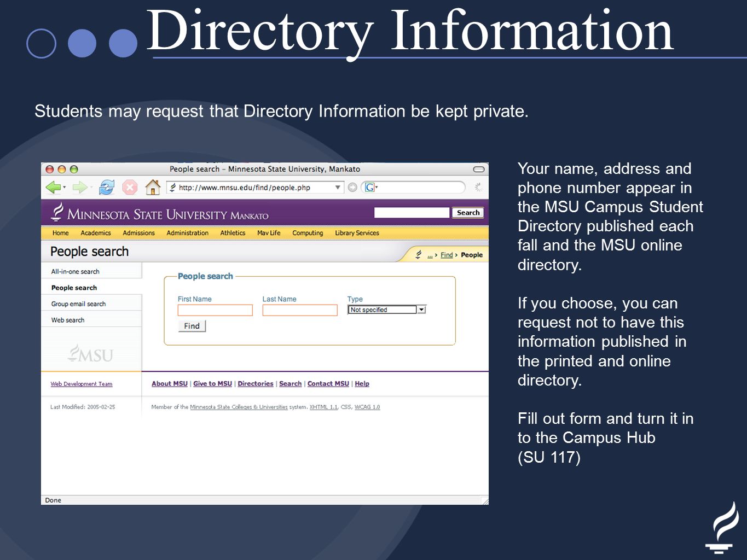Open the Back button history dropdown arrow
Image resolution: width=747 pixels, height=560 pixels.
click(65, 188)
